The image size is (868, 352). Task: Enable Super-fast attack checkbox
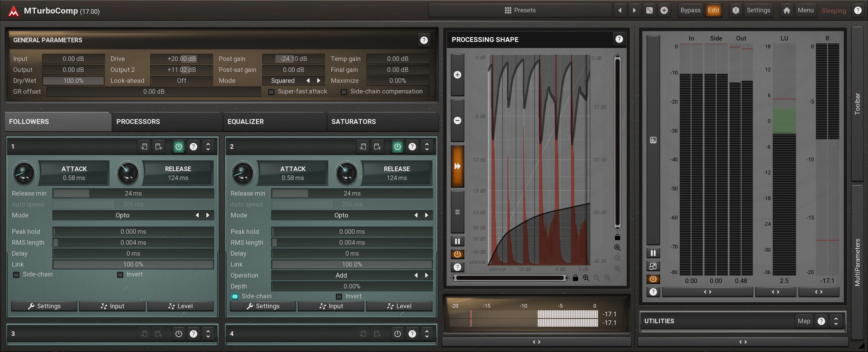[271, 91]
